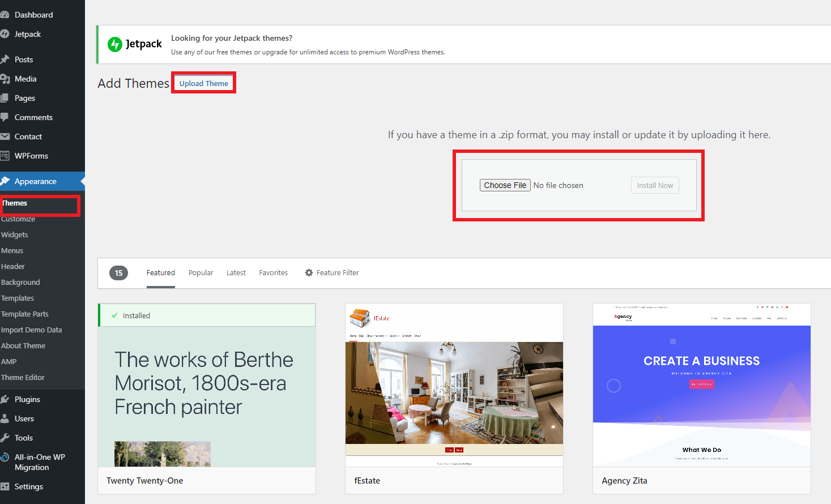This screenshot has width=831, height=504.
Task: Click the Comments speech bubble icon
Action: [x=5, y=117]
